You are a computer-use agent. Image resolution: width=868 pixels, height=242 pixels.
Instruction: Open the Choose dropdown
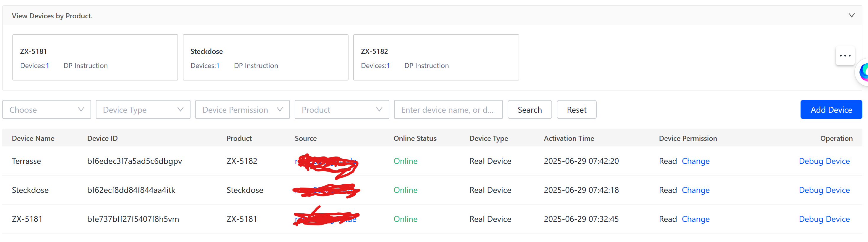click(46, 109)
